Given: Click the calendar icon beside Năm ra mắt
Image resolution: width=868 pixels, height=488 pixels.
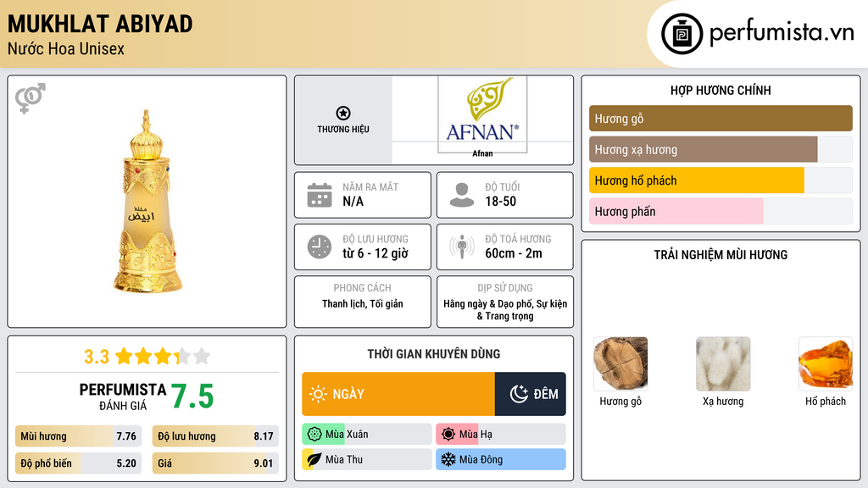Looking at the screenshot, I should 319,195.
